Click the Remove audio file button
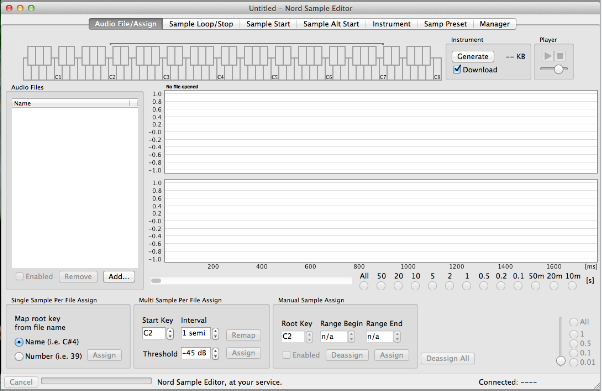 (x=78, y=277)
